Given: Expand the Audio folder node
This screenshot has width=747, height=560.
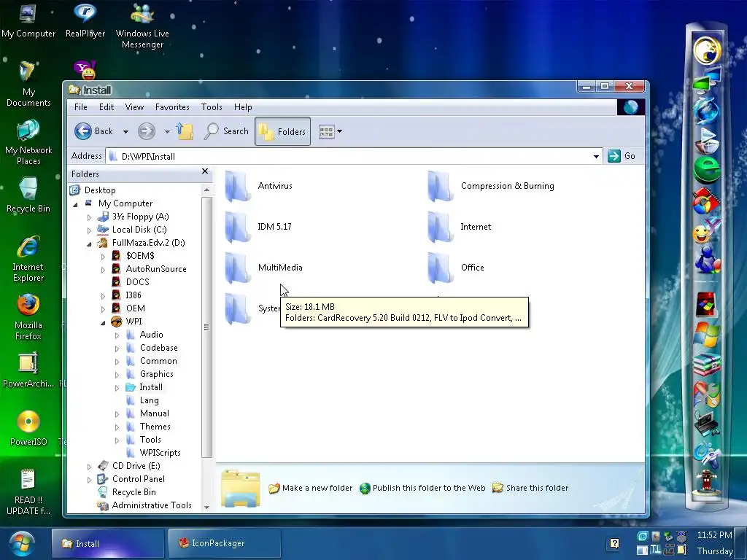Looking at the screenshot, I should point(117,335).
